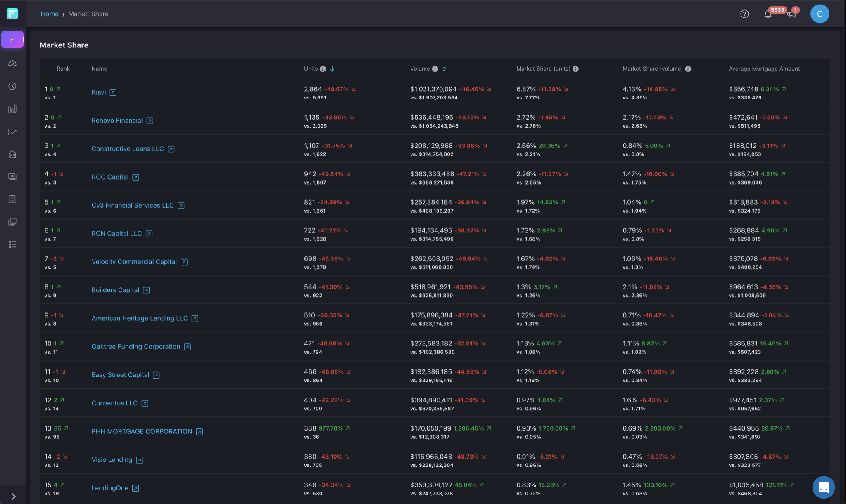Open user avatar C profile menu
The image size is (846, 504).
[820, 14]
